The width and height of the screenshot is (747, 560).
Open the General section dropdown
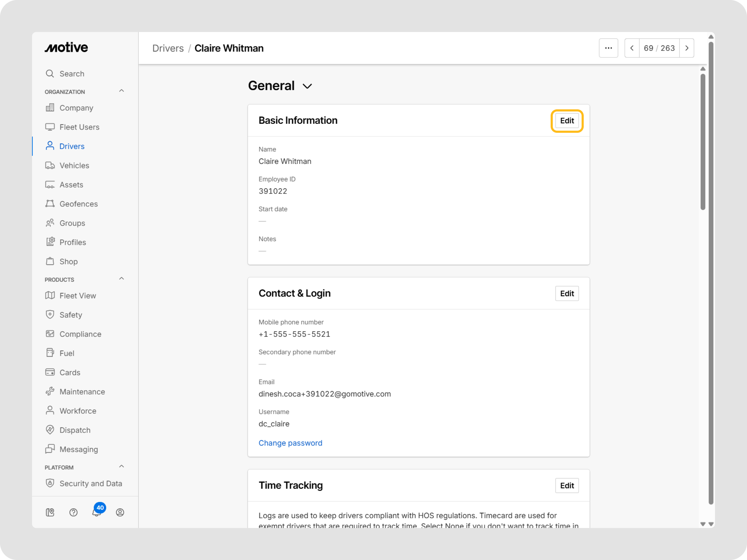(x=307, y=86)
